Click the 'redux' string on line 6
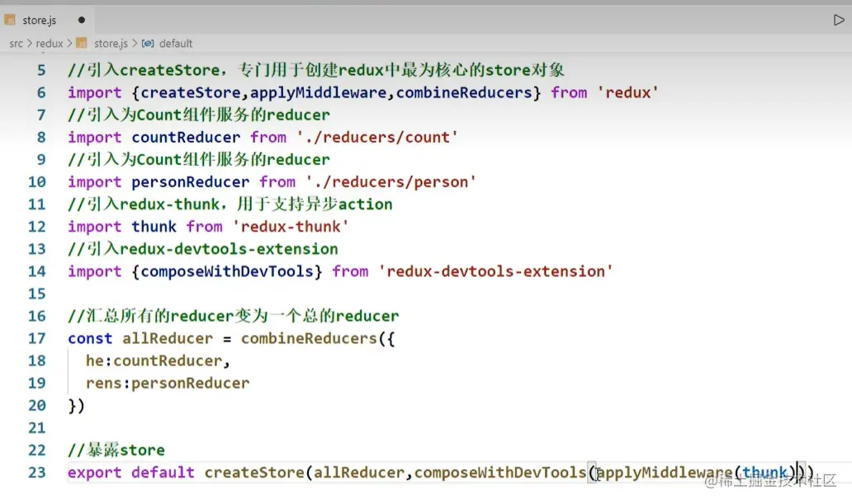The image size is (852, 504). coord(627,93)
